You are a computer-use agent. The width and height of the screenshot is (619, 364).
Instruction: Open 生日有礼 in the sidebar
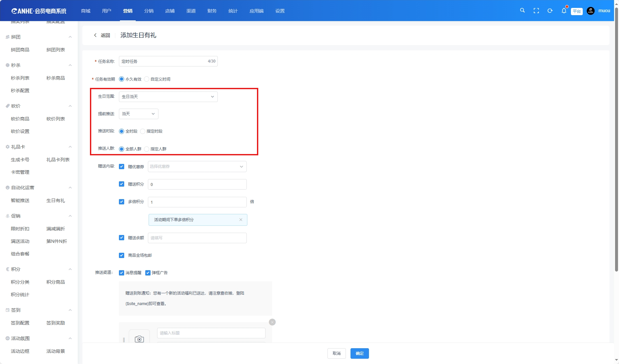coord(55,200)
